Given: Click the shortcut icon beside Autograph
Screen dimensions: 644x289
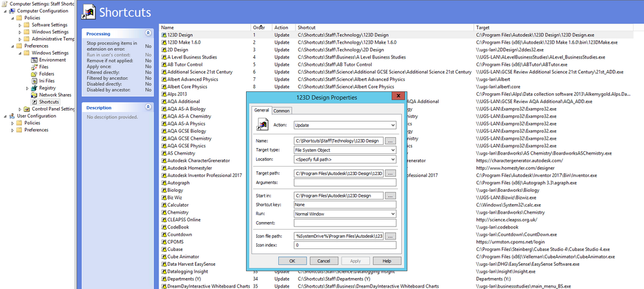Looking at the screenshot, I should coord(164,183).
